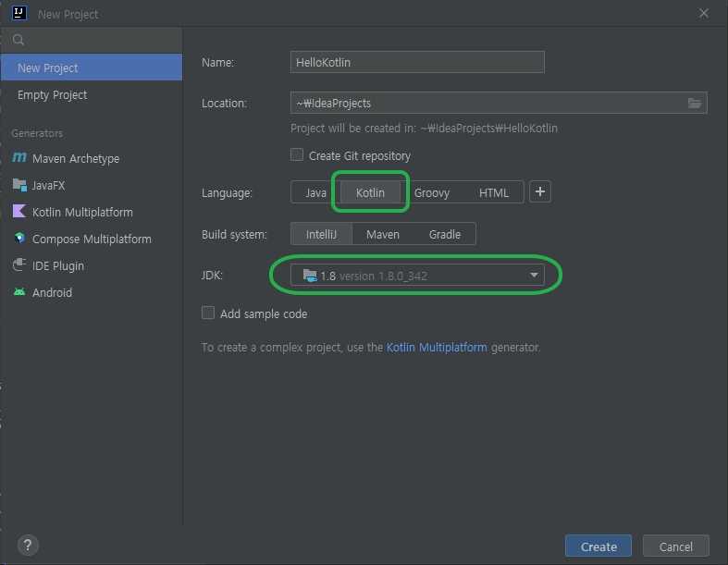Select HTML as the language
The height and width of the screenshot is (565, 728).
point(494,192)
